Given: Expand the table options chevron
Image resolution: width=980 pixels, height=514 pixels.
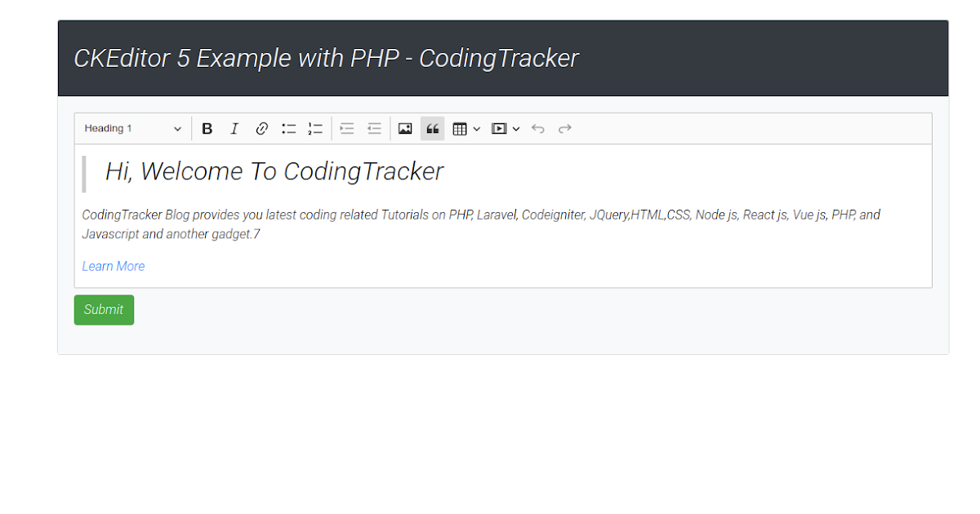Looking at the screenshot, I should click(x=477, y=128).
